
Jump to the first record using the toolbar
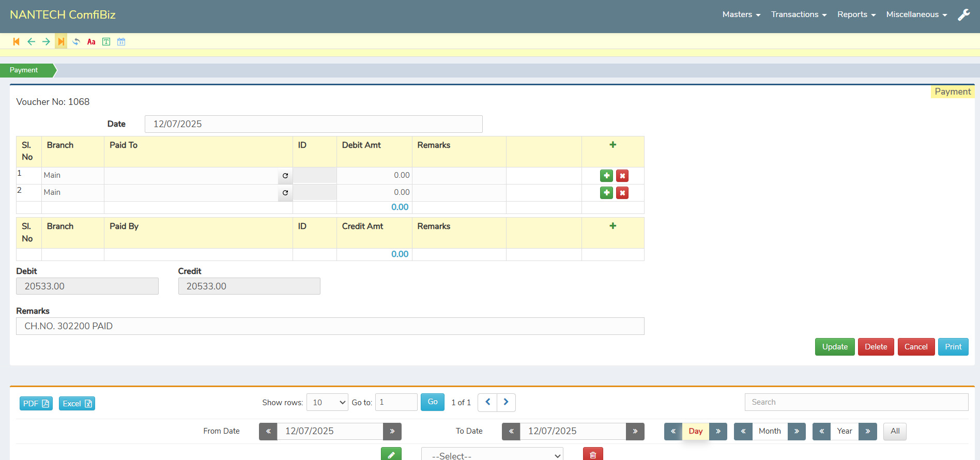coord(16,42)
